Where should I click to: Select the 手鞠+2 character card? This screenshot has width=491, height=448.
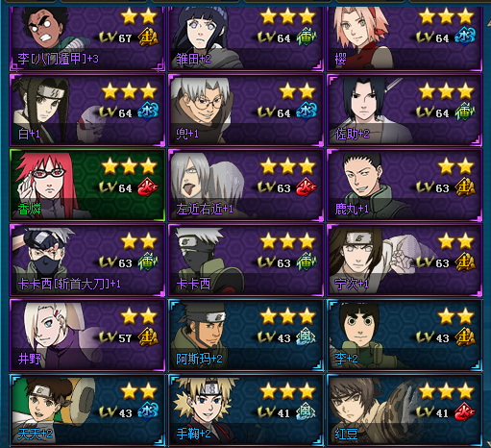point(246,411)
